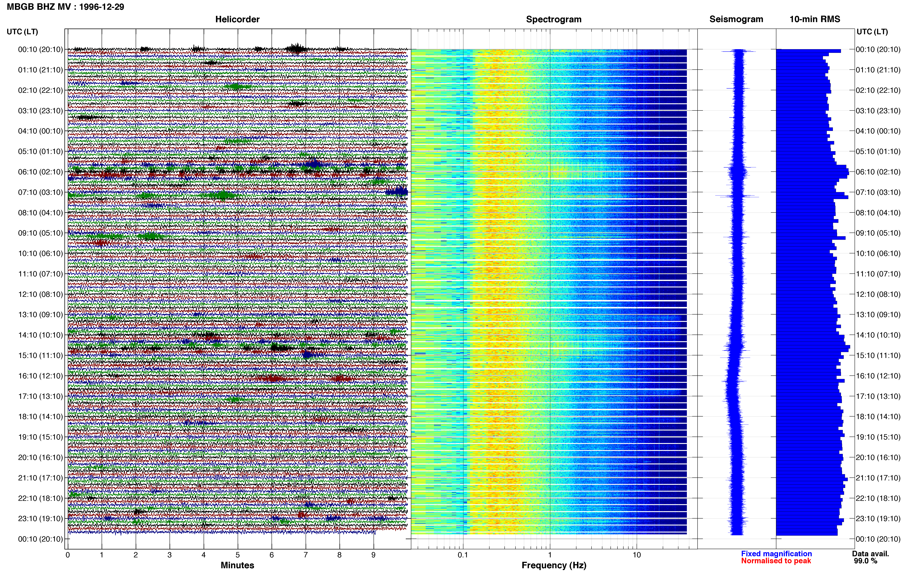924x578 pixels.
Task: Click left time label '05:10 (01:10)'
Action: pos(41,151)
